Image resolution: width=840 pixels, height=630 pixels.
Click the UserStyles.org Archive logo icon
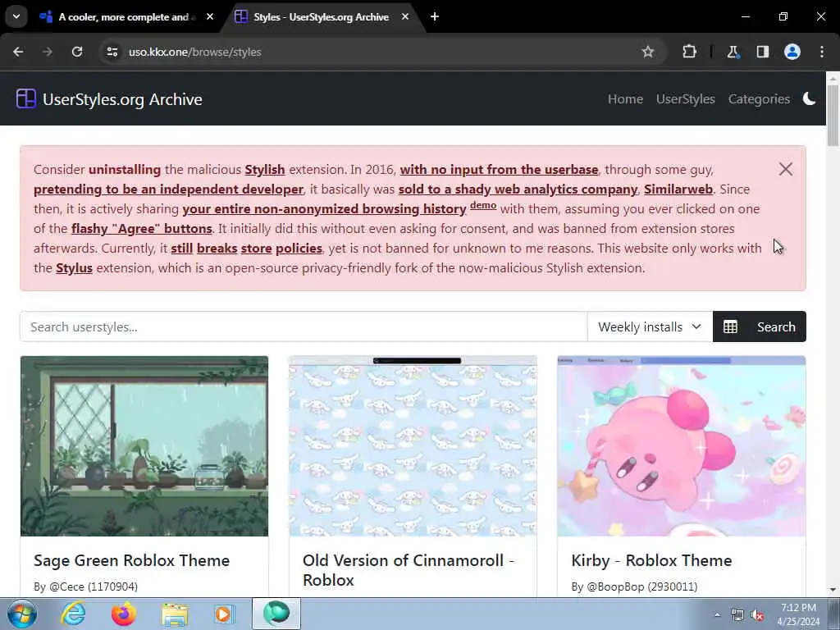pyautogui.click(x=25, y=99)
